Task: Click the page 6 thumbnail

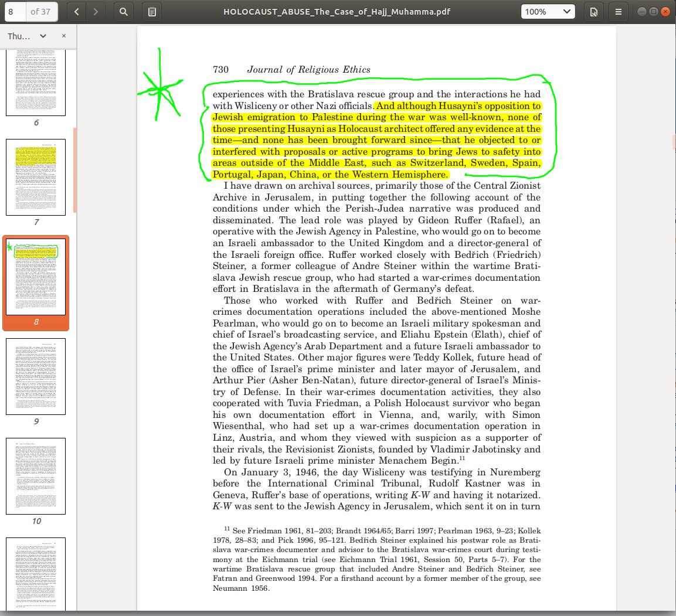Action: (36, 82)
